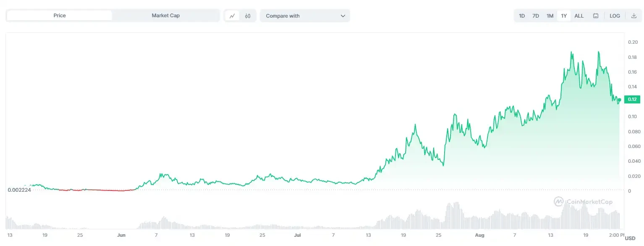644x246 pixels.
Task: Show ALL time price history
Action: [579, 16]
